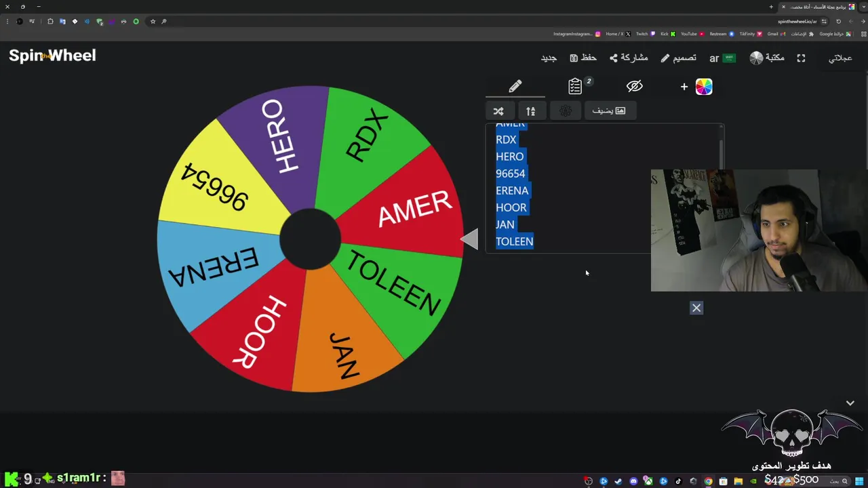Click entry JAN in the list

pos(505,224)
